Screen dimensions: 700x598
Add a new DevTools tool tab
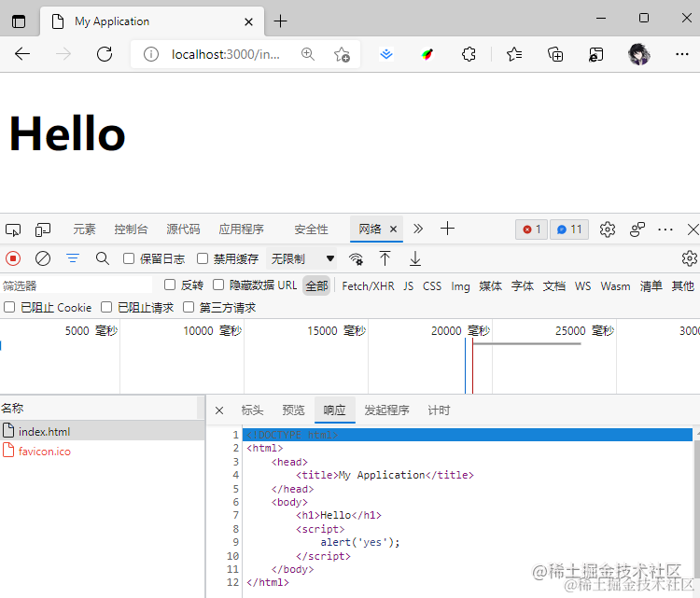(x=447, y=229)
